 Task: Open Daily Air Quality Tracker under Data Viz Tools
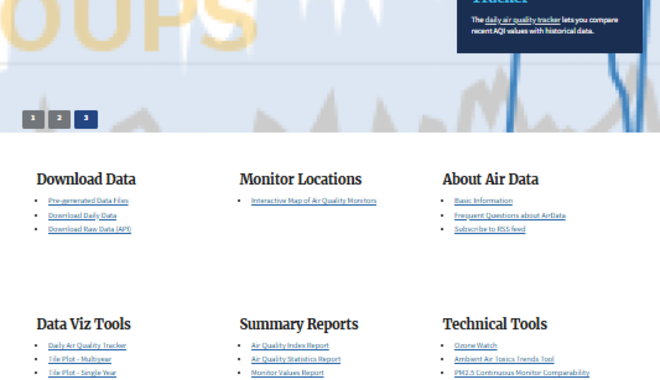pyautogui.click(x=87, y=345)
